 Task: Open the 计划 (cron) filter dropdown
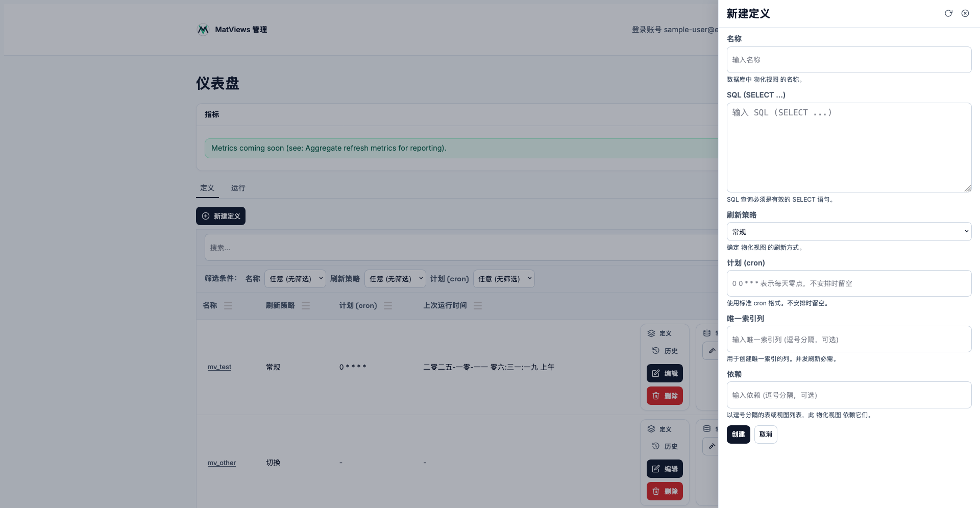(x=504, y=279)
